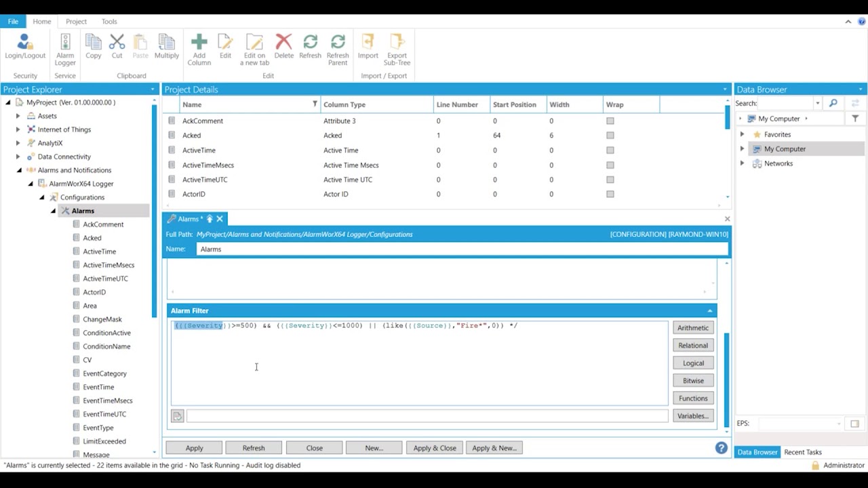The image size is (868, 488).
Task: Open the File menu
Action: [x=13, y=21]
